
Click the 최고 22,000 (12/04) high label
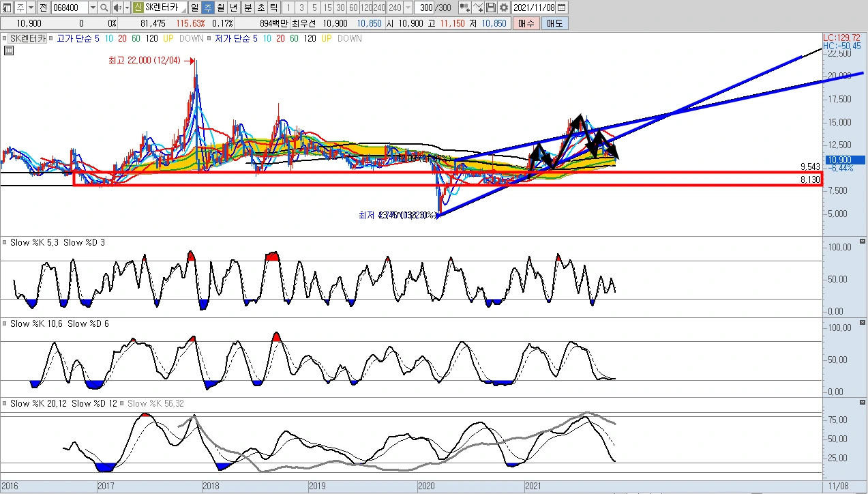145,61
